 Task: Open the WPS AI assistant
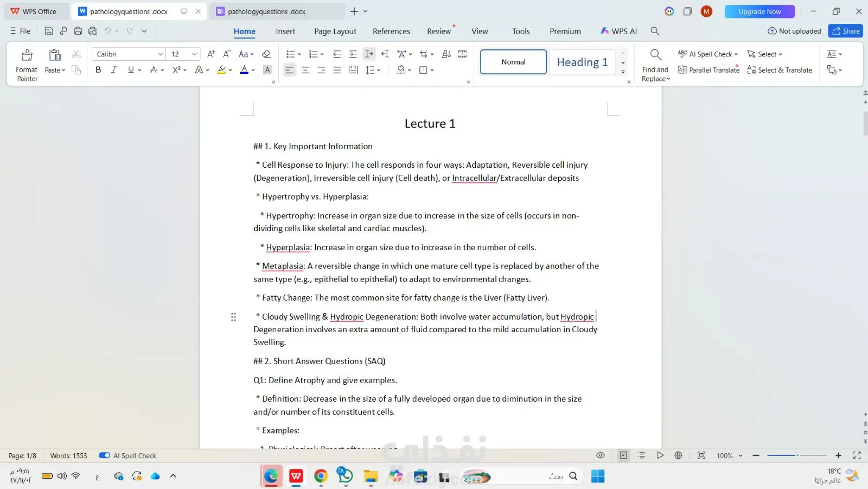pyautogui.click(x=618, y=31)
